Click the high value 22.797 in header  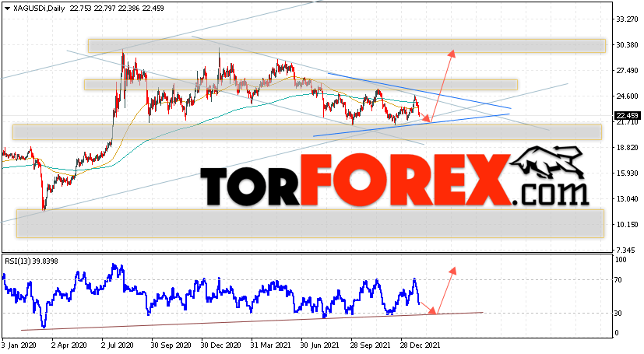click(104, 9)
